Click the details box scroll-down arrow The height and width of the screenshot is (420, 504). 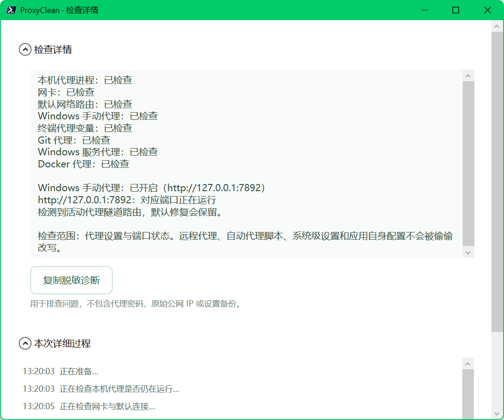click(468, 252)
